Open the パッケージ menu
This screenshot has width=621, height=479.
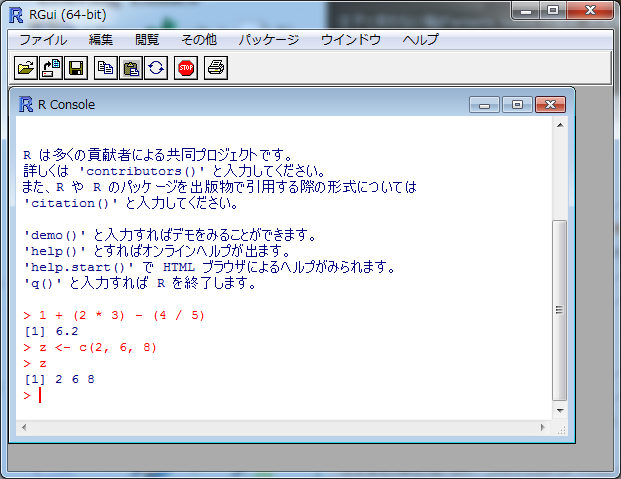(x=269, y=40)
